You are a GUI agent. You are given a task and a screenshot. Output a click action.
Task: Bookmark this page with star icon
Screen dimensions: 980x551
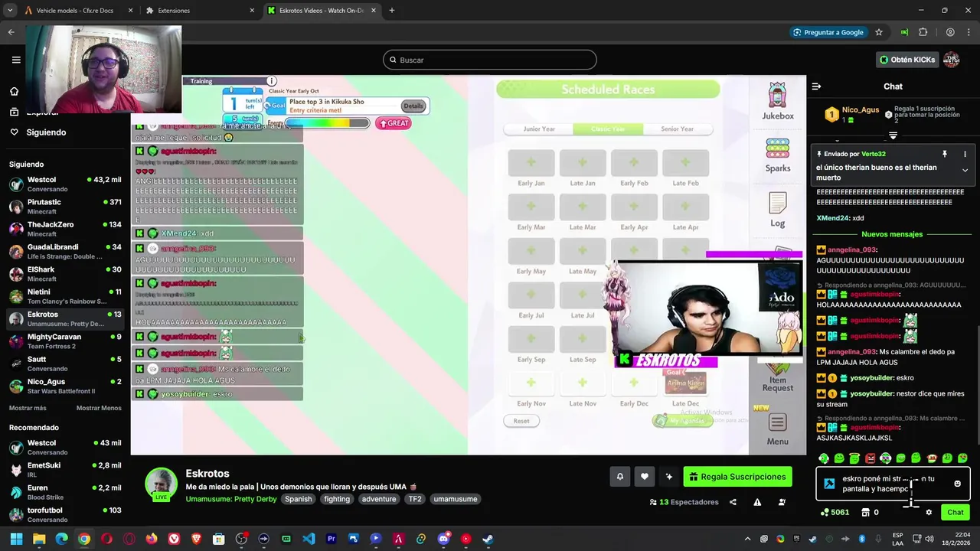(879, 32)
